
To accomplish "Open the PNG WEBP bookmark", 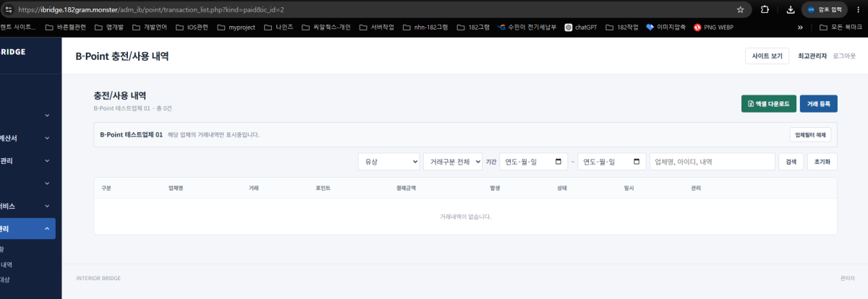I will tap(713, 27).
